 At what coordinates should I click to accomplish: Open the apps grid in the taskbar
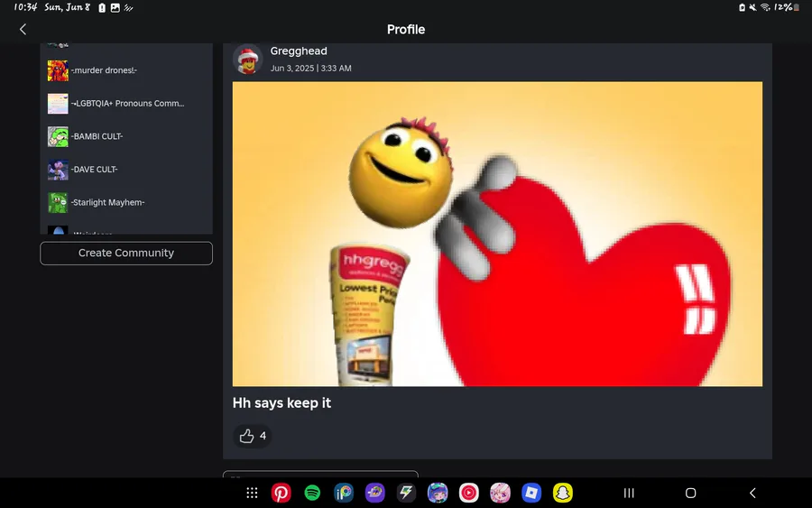point(253,493)
